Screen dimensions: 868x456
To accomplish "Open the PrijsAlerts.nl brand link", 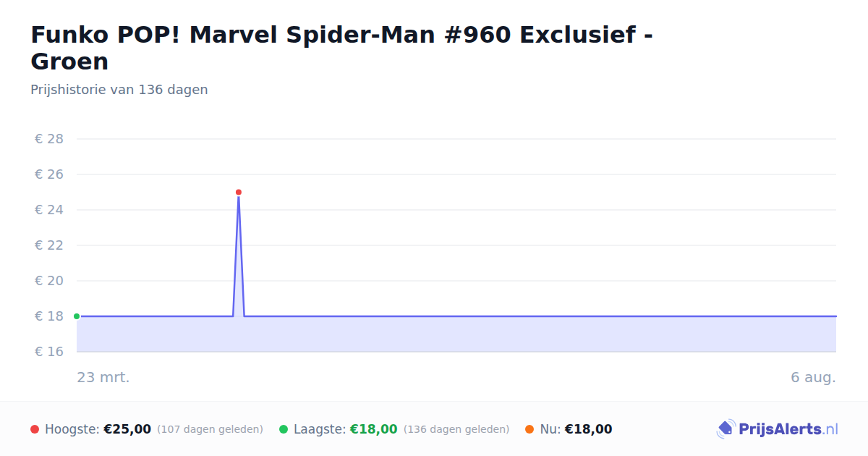I will pos(778,429).
